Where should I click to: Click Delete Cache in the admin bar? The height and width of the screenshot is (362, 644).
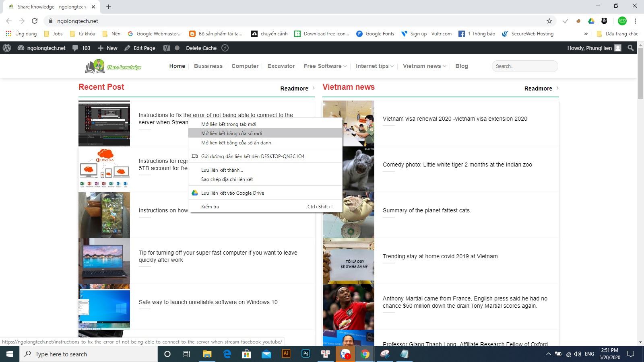coord(201,48)
